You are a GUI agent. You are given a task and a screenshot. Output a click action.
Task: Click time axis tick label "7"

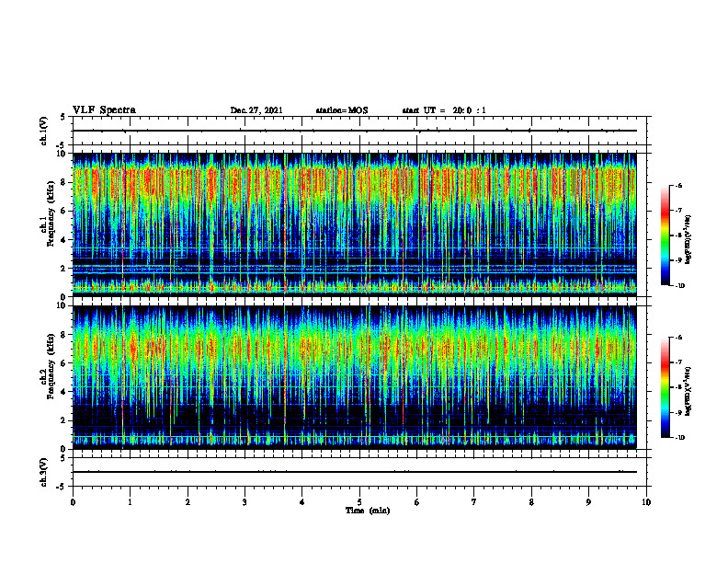click(474, 502)
